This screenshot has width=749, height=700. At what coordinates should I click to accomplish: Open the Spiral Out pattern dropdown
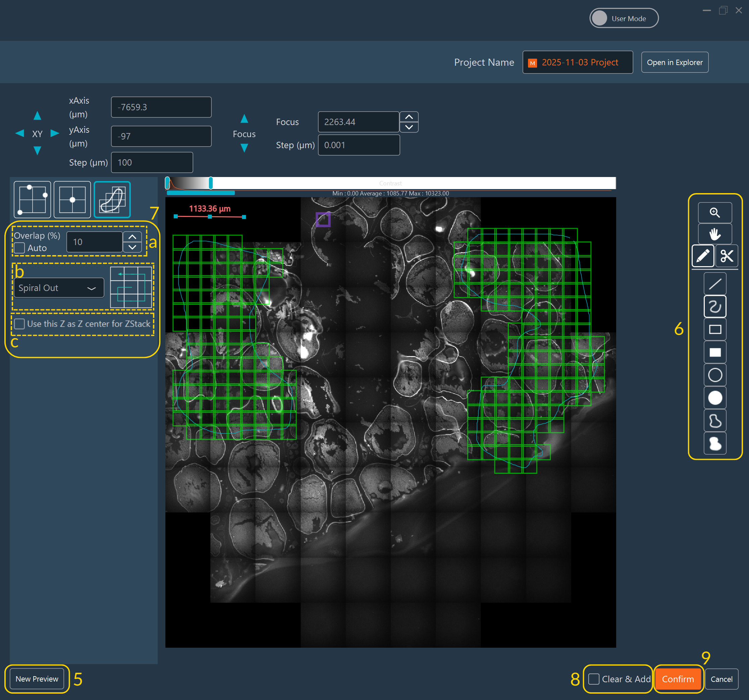pos(59,288)
